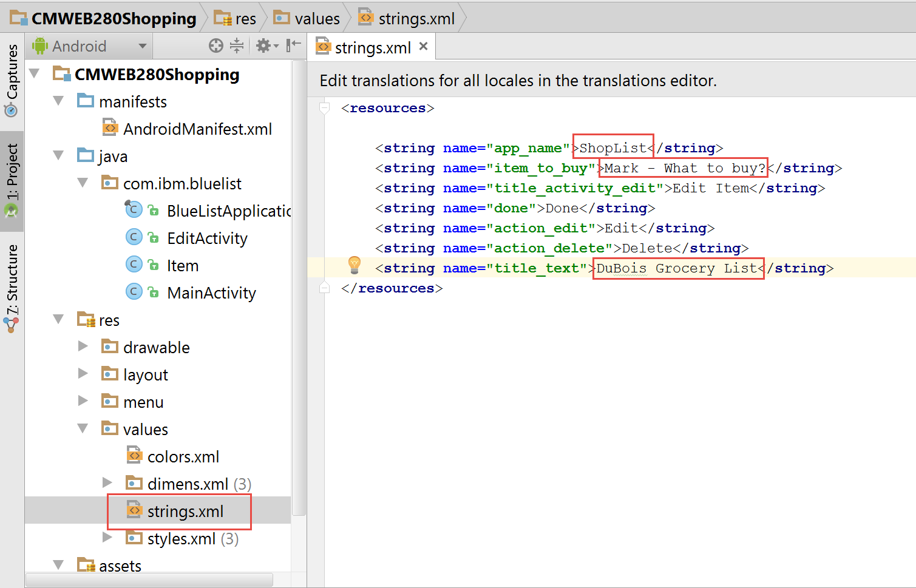
Task: Select the manifests folder row
Action: tap(158, 101)
